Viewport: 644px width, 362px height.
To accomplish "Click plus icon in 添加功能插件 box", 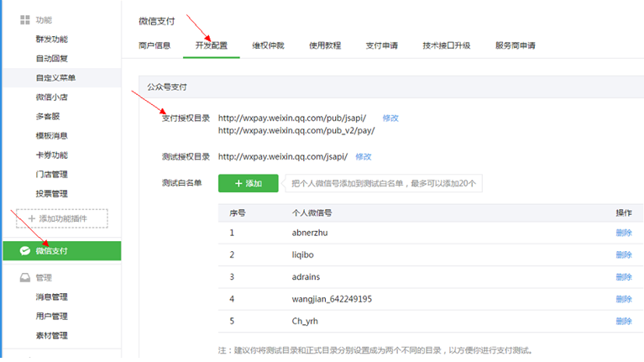I will click(x=32, y=218).
